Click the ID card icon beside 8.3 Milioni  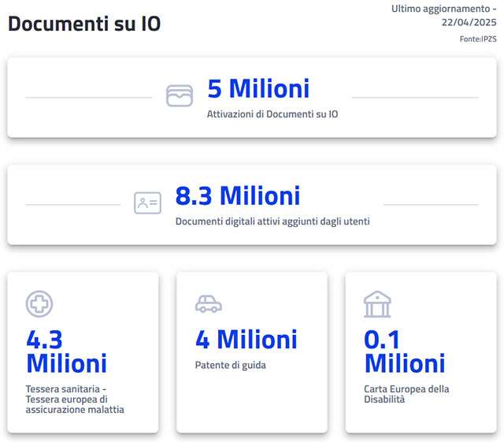[x=147, y=203]
